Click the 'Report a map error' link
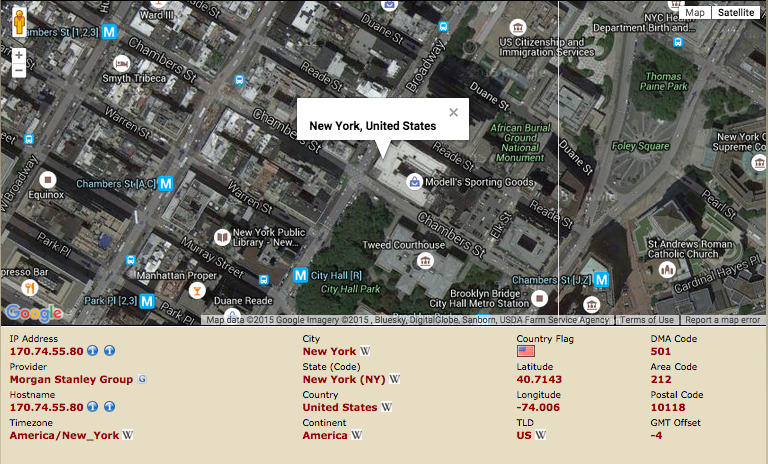Viewport: 768px width, 464px height. click(722, 320)
